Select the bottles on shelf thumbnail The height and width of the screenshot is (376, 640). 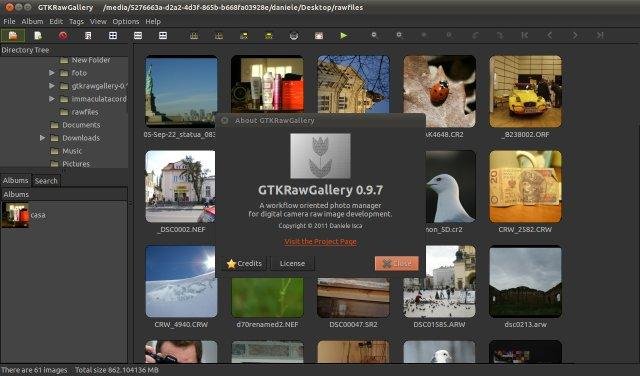(x=267, y=84)
